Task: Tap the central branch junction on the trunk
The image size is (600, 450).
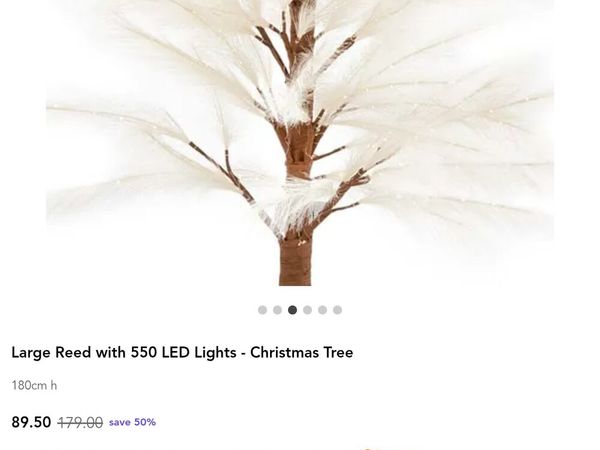Action: tap(298, 147)
